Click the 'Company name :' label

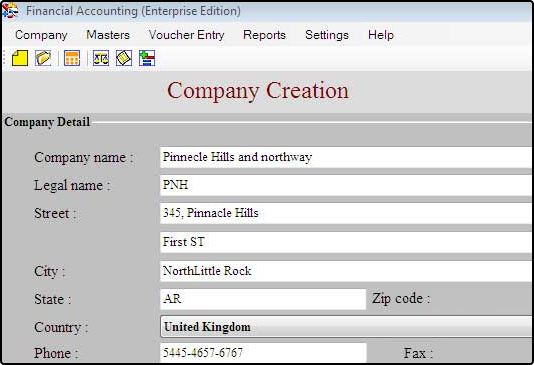pyautogui.click(x=84, y=158)
